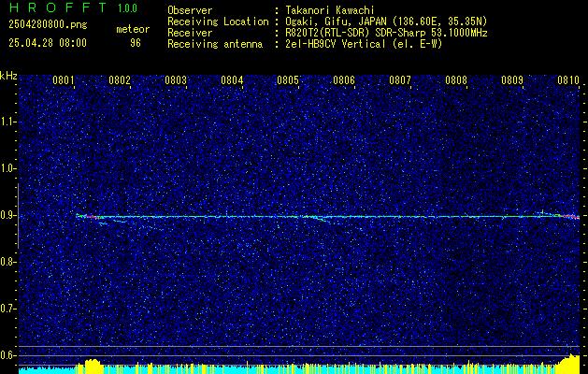Click observer name Takanori Kawachi
Screen dimensions: 588x374
pos(330,10)
